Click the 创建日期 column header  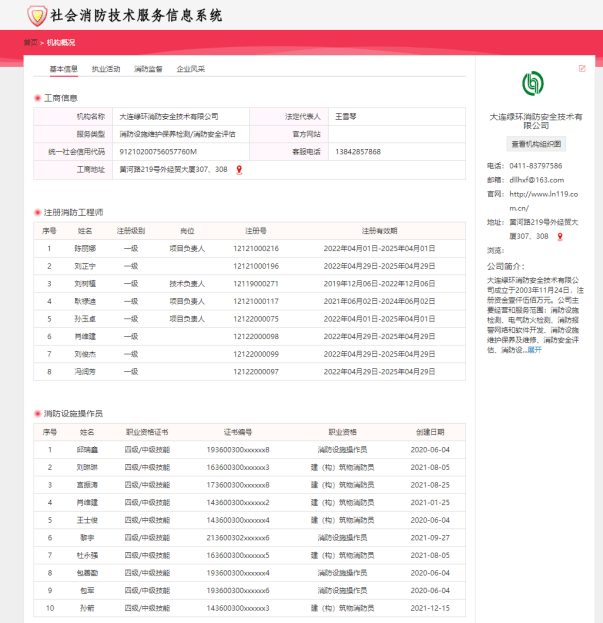point(430,432)
